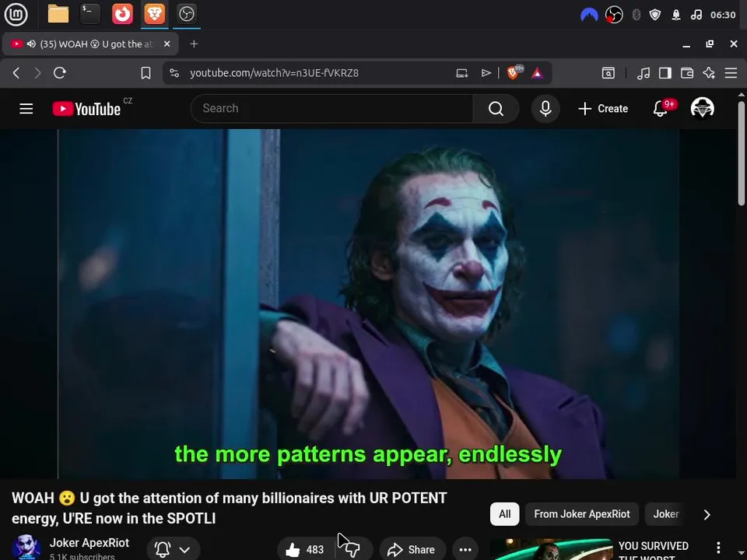Screen dimensions: 747x560
Task: Click the NordVPN tray icon
Action: click(x=589, y=16)
